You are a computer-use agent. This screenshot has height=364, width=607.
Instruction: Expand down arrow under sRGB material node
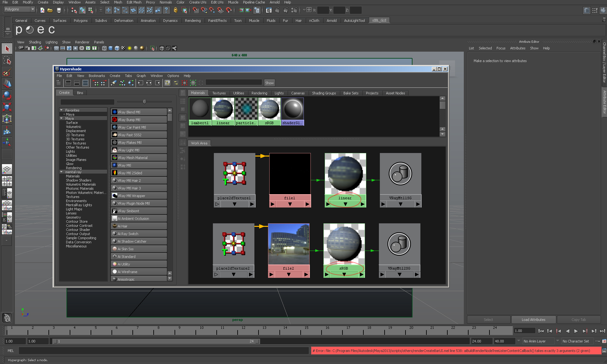[x=344, y=275]
